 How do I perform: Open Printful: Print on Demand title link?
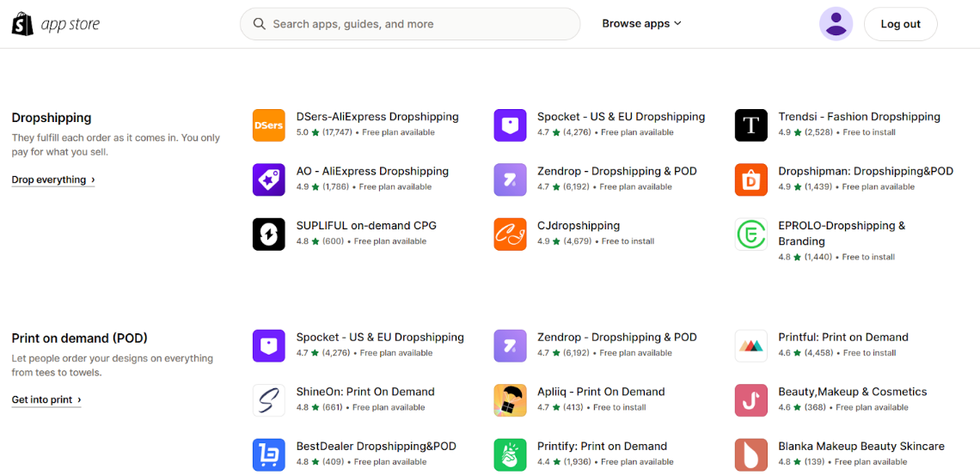[843, 337]
